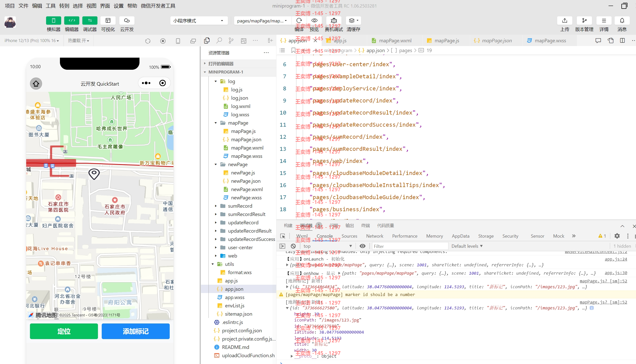636x364 pixels.
Task: Toggle the simulator panel button
Action: coord(53,20)
